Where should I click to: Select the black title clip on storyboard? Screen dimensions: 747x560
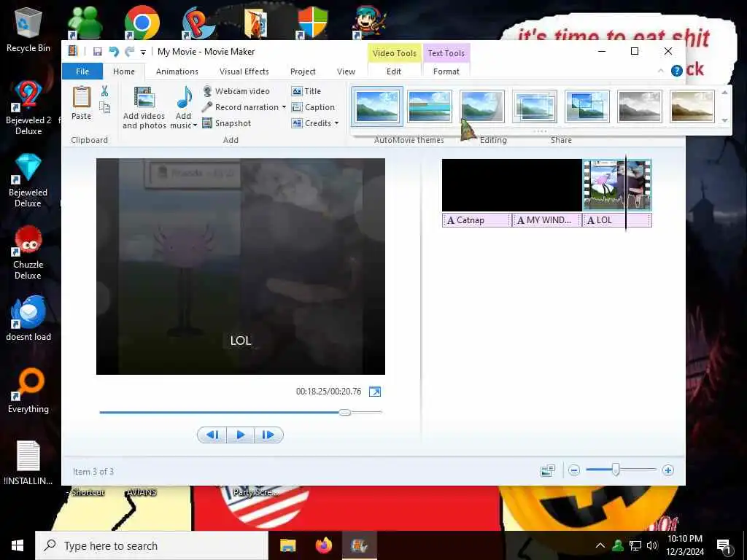pos(511,185)
